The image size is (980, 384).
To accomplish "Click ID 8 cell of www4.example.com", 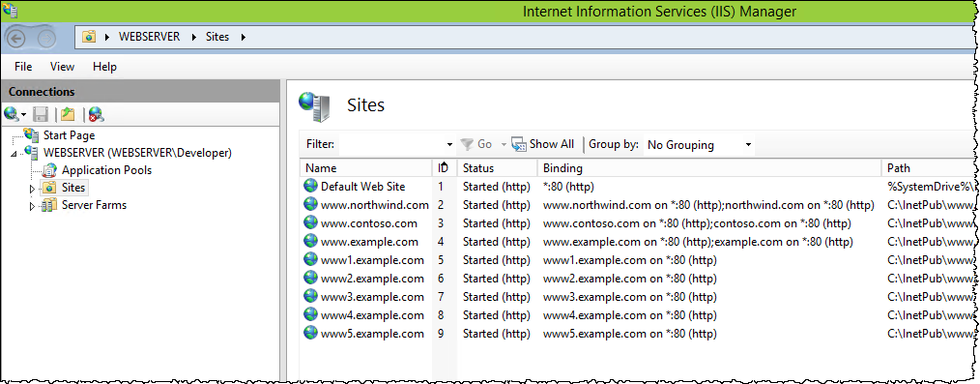I will [x=442, y=314].
